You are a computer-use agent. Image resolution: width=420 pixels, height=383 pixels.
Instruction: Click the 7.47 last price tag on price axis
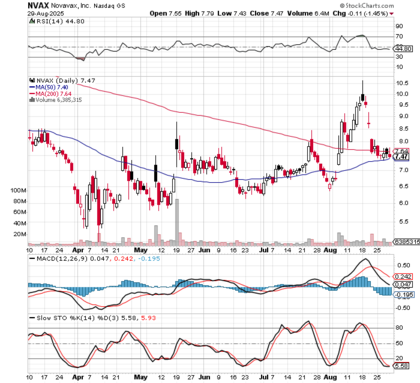point(401,157)
